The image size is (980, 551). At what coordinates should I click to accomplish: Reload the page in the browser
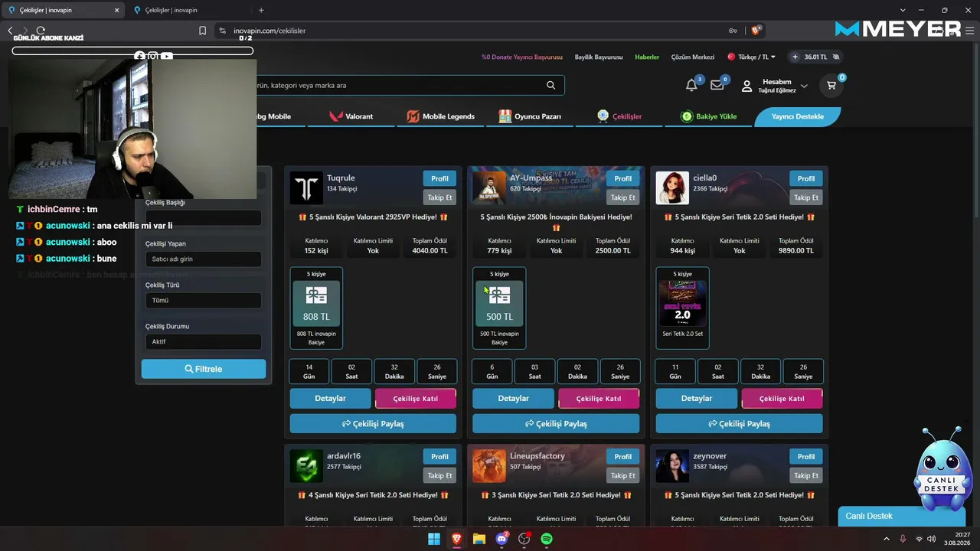[x=41, y=31]
